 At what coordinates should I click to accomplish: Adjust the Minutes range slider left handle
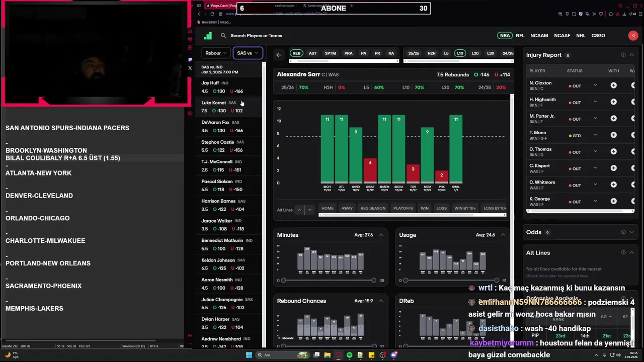[x=283, y=281]
